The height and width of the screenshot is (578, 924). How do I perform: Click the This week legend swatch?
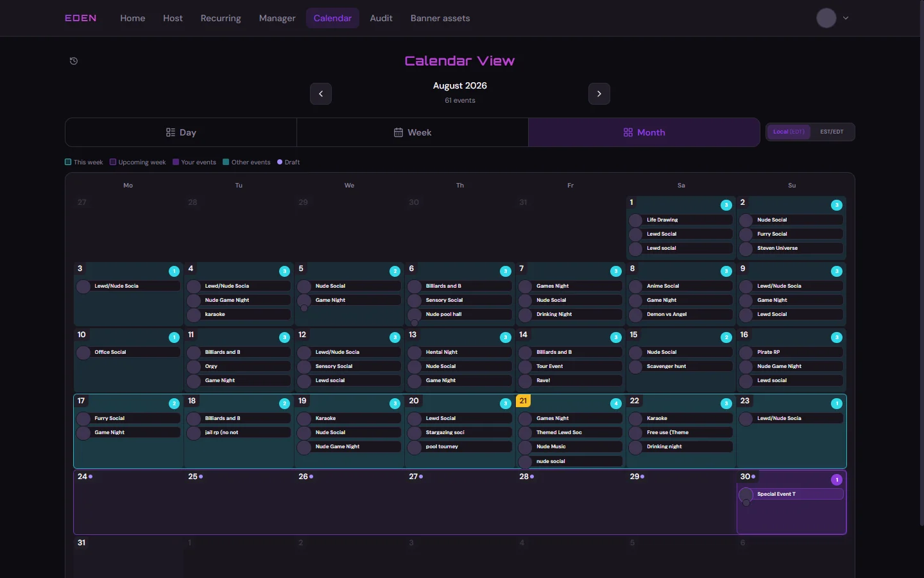click(x=68, y=162)
